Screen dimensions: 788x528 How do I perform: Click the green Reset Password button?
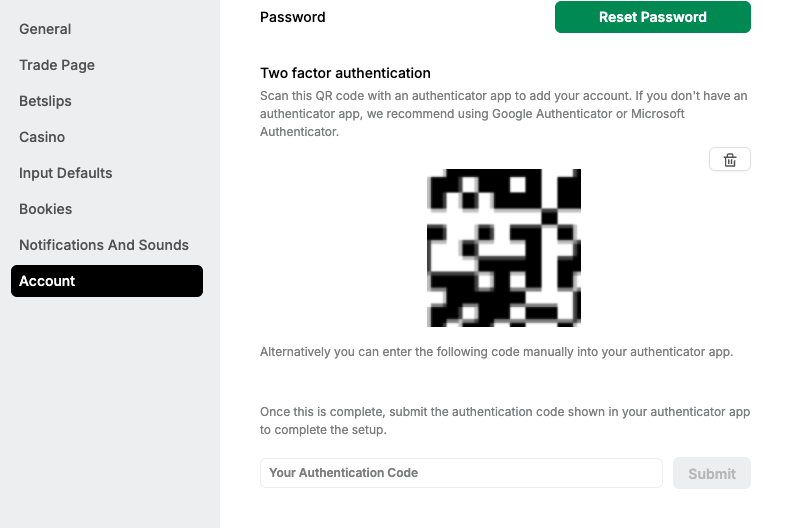653,17
